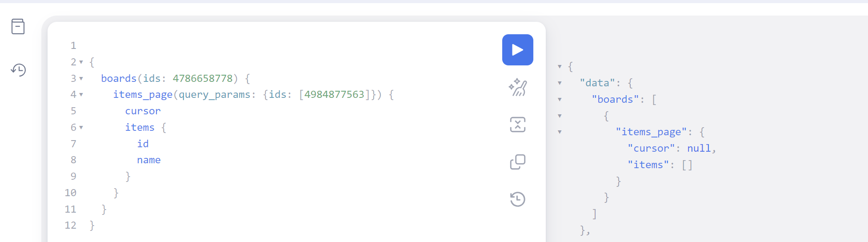Viewport: 868px width, 242px height.
Task: Copy the query using the copy icon
Action: point(518,162)
